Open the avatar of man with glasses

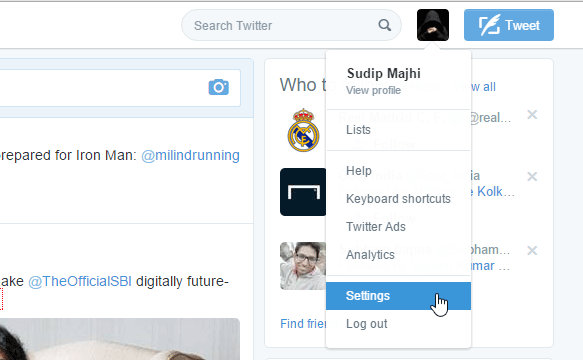[303, 266]
